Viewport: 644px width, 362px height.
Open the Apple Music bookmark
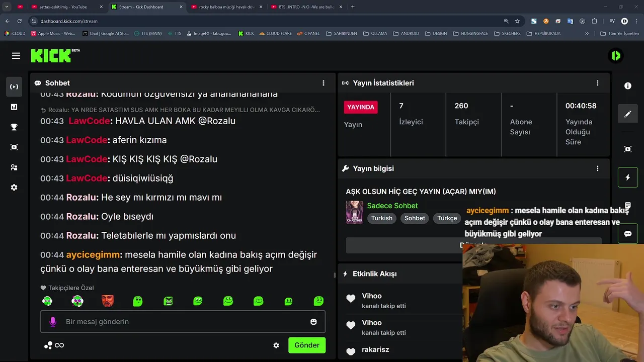[53, 34]
